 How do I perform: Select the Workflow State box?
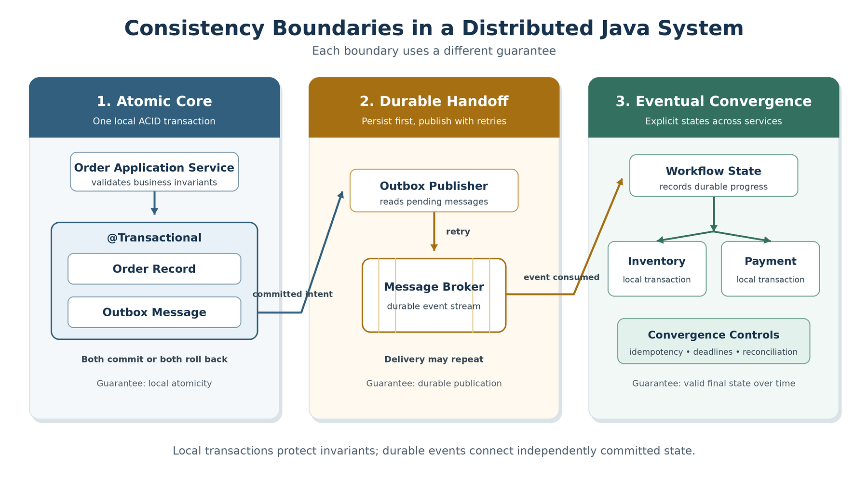coord(714,175)
